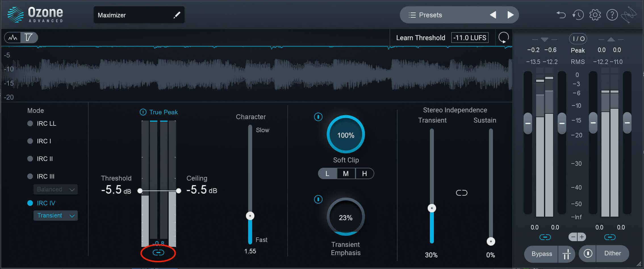644x269 pixels.
Task: Click the I/O button
Action: 578,39
